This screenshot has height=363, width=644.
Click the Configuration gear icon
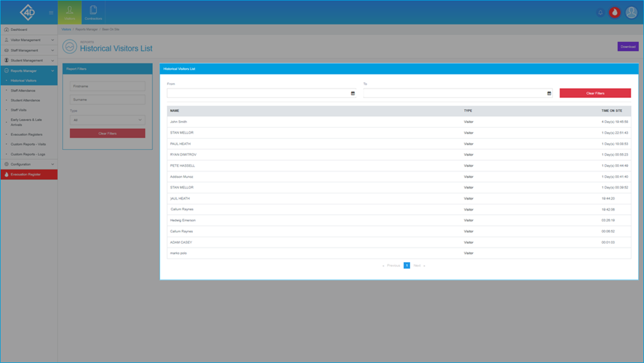[x=6, y=164]
